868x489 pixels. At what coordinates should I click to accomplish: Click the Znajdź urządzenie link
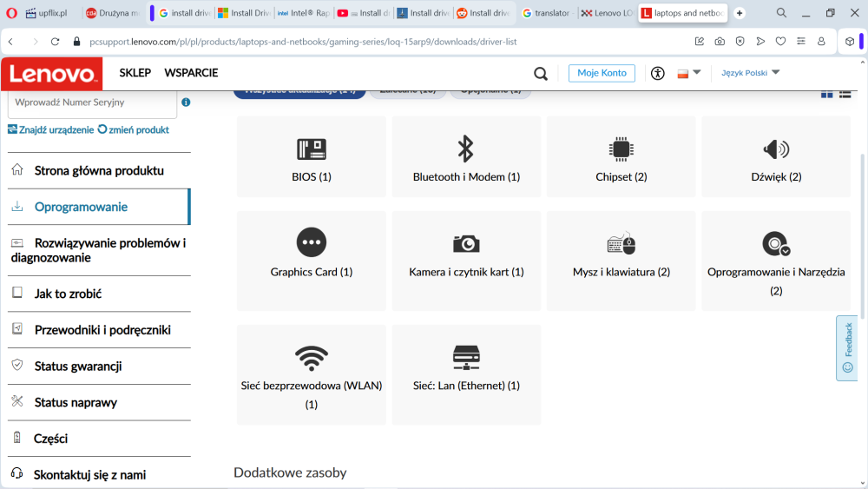tap(50, 129)
